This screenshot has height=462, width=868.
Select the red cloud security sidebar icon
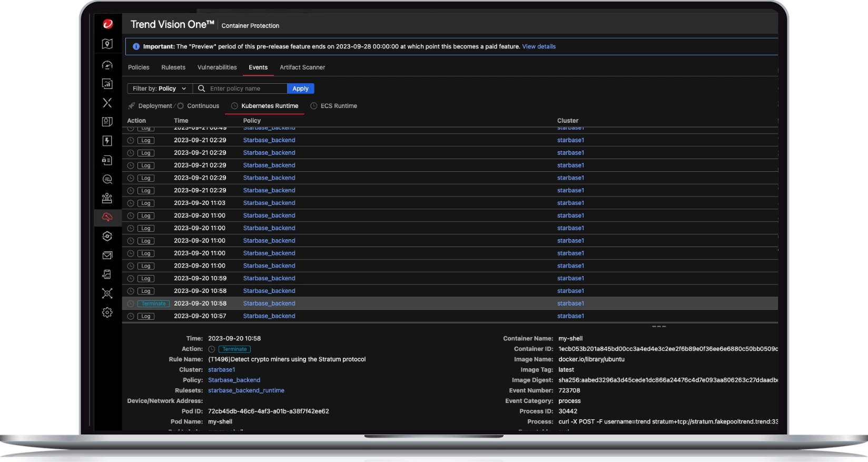tap(107, 217)
